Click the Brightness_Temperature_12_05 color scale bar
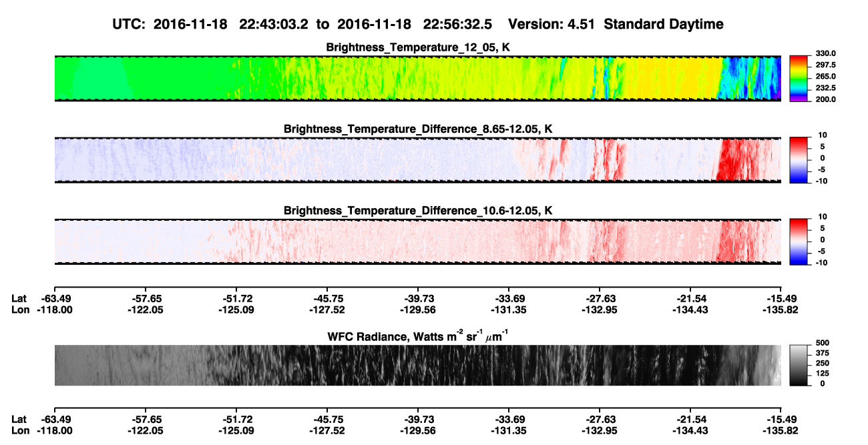The height and width of the screenshot is (445, 868). (799, 78)
